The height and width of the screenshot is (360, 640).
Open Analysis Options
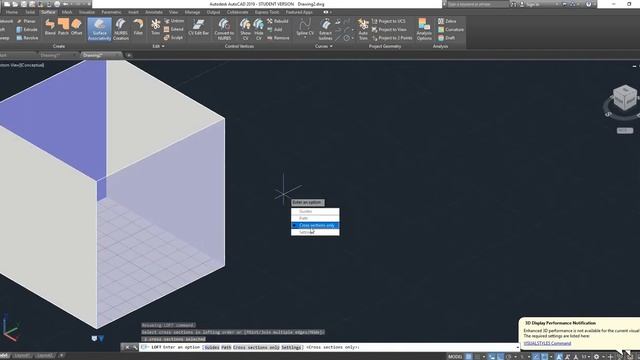424,29
